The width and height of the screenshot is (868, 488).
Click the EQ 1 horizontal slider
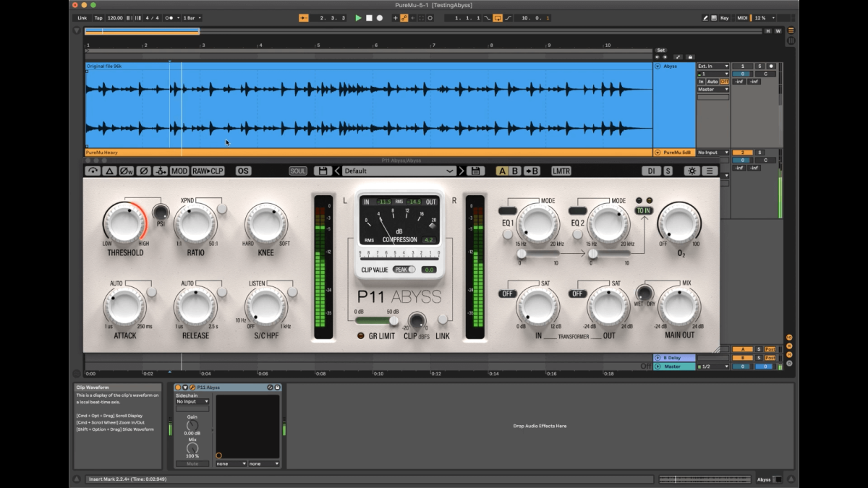pos(537,254)
